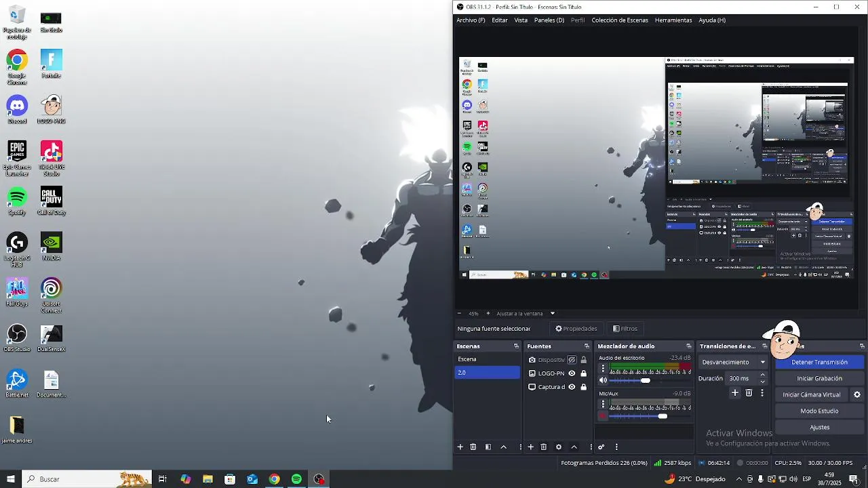868x488 pixels.
Task: Toggle visibility of the Dispositivo source
Action: point(572,360)
